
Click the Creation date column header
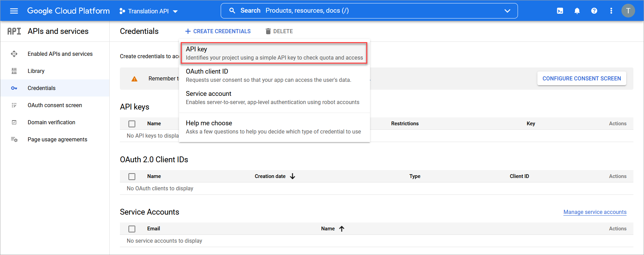coord(270,176)
